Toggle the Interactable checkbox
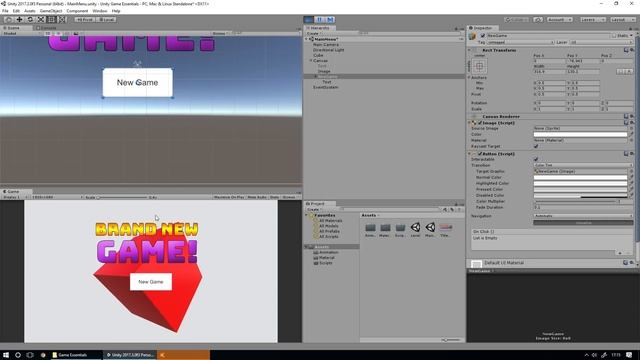 pyautogui.click(x=536, y=159)
